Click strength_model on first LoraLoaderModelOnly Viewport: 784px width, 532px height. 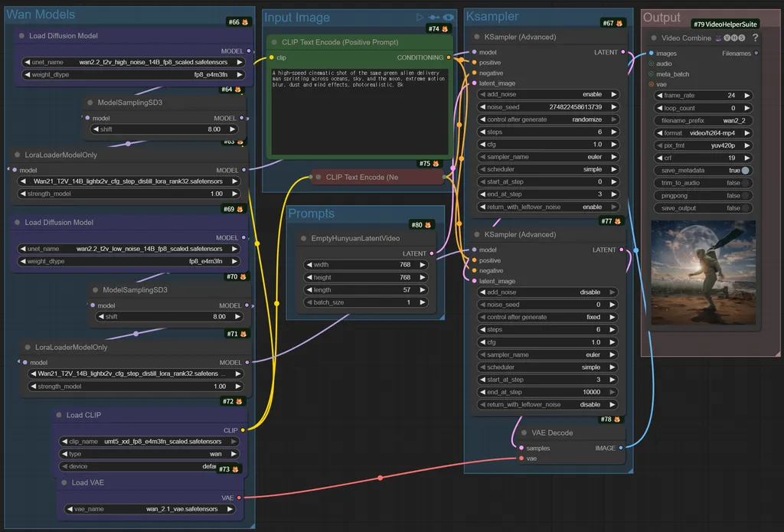click(x=129, y=194)
